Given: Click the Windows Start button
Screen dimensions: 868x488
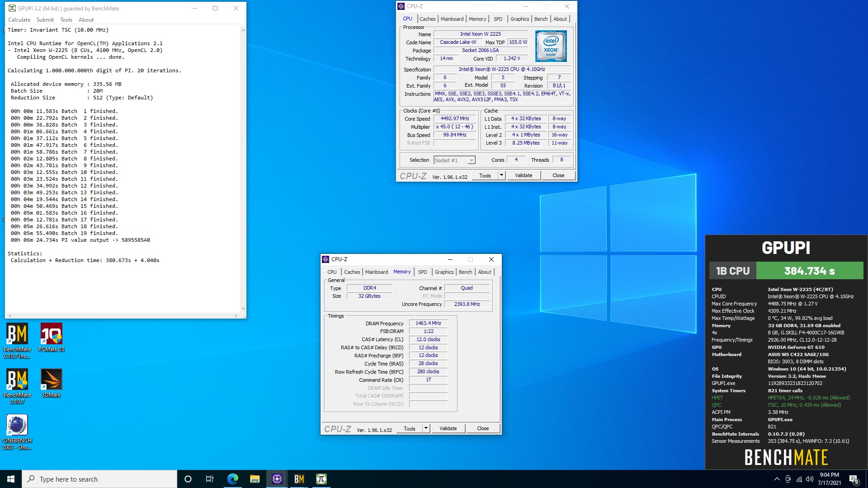Looking at the screenshot, I should pyautogui.click(x=11, y=479).
